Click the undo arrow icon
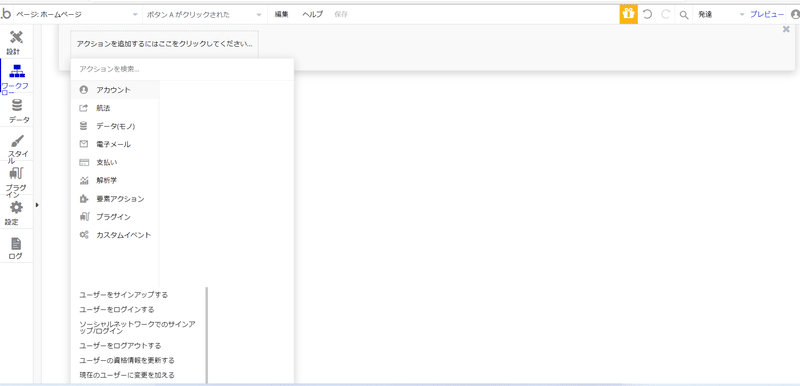 pyautogui.click(x=647, y=14)
